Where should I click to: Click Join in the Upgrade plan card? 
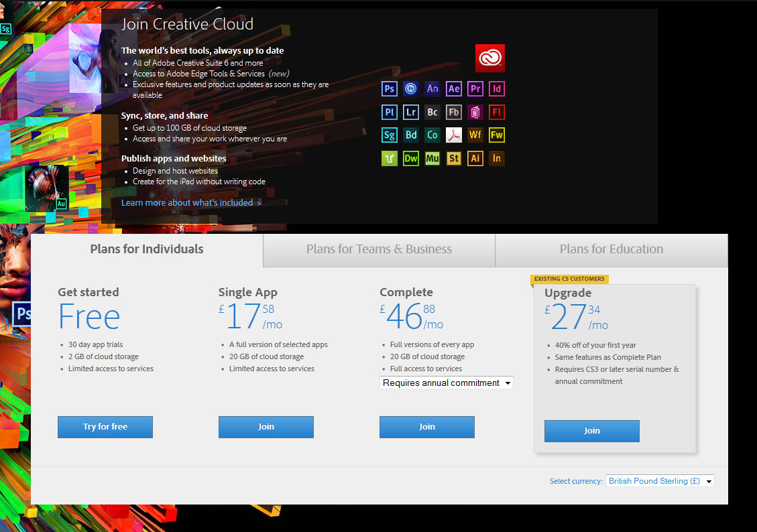(x=592, y=431)
